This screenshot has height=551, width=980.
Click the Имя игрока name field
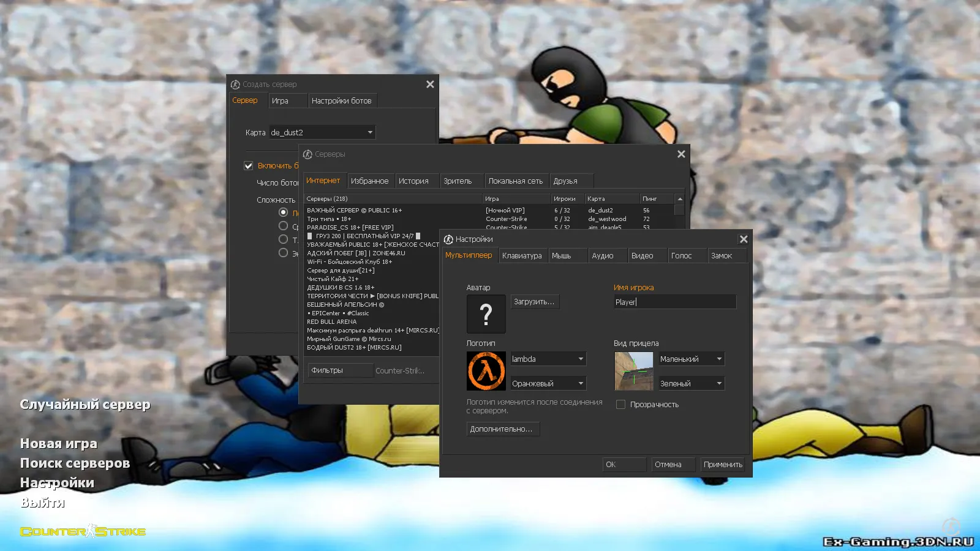674,302
